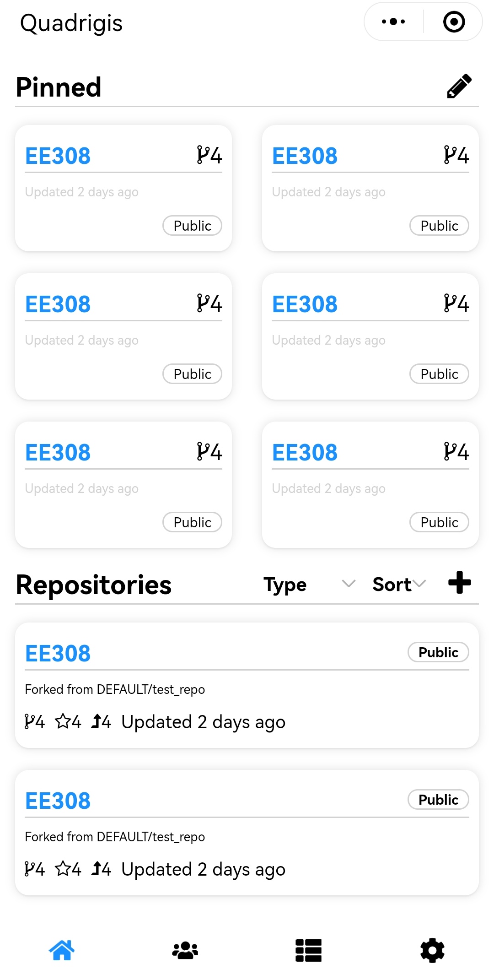This screenshot has height=980, width=494.
Task: Click Public badge on second repository list card
Action: point(438,800)
